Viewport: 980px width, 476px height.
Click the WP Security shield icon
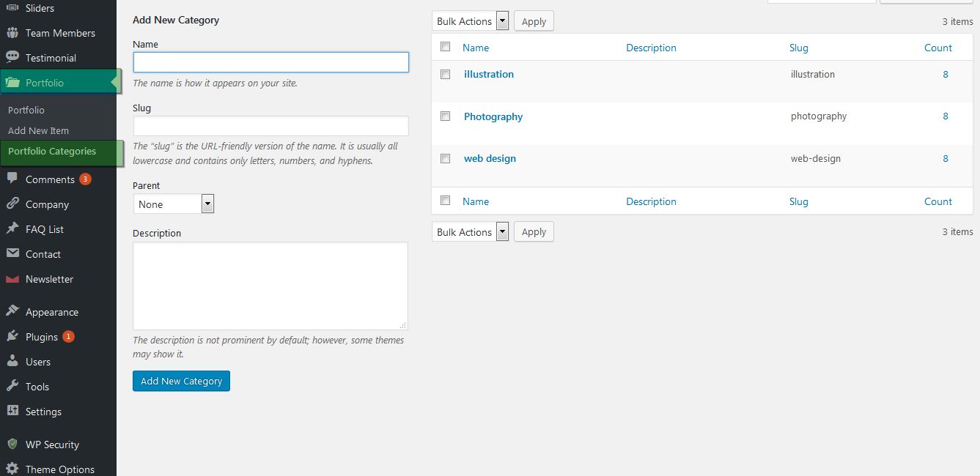click(12, 444)
